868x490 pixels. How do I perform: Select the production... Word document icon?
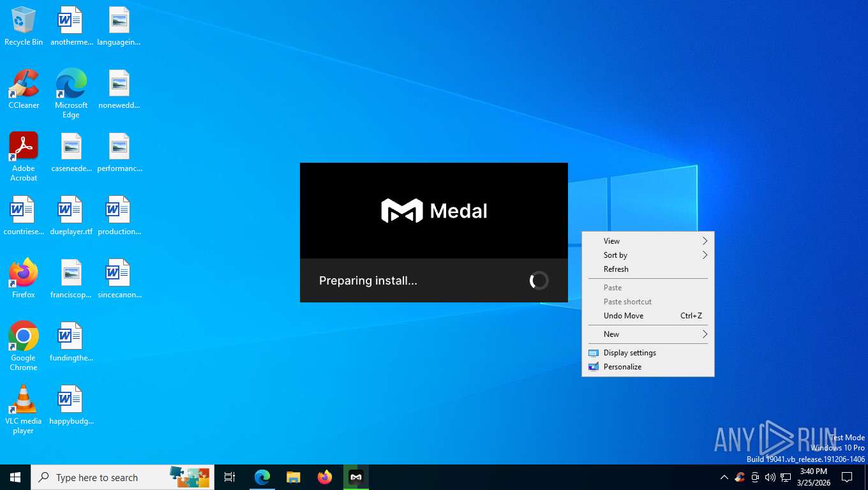click(119, 216)
